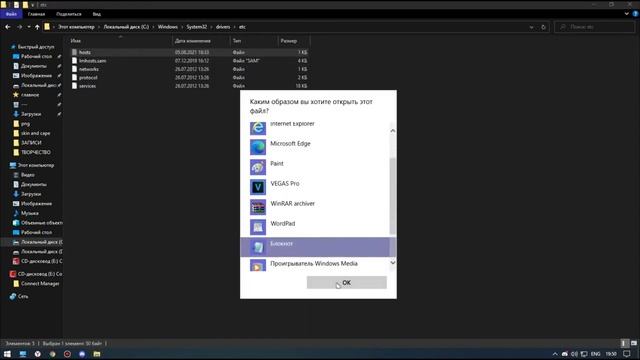Open Объемные объекты in the sidebar
This screenshot has width=640, height=360.
click(41, 223)
